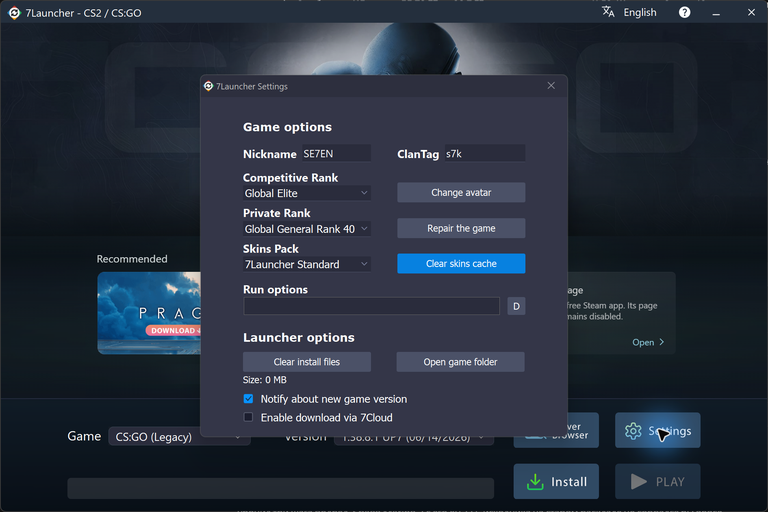Click the 7Launcher logo in title bar
The height and width of the screenshot is (512, 768).
point(14,13)
